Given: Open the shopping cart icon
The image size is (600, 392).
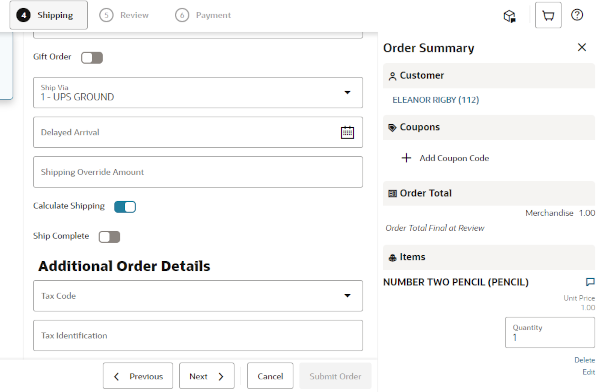Looking at the screenshot, I should 548,15.
